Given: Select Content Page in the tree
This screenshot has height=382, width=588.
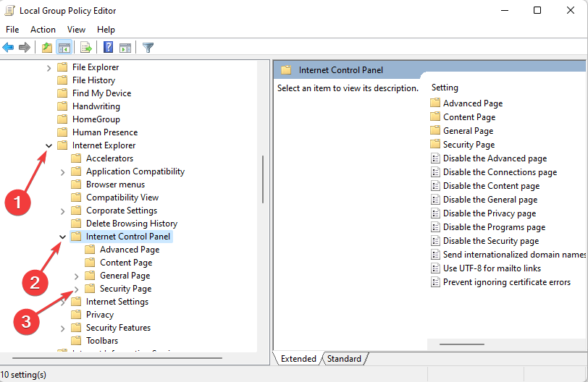Looking at the screenshot, I should [126, 263].
